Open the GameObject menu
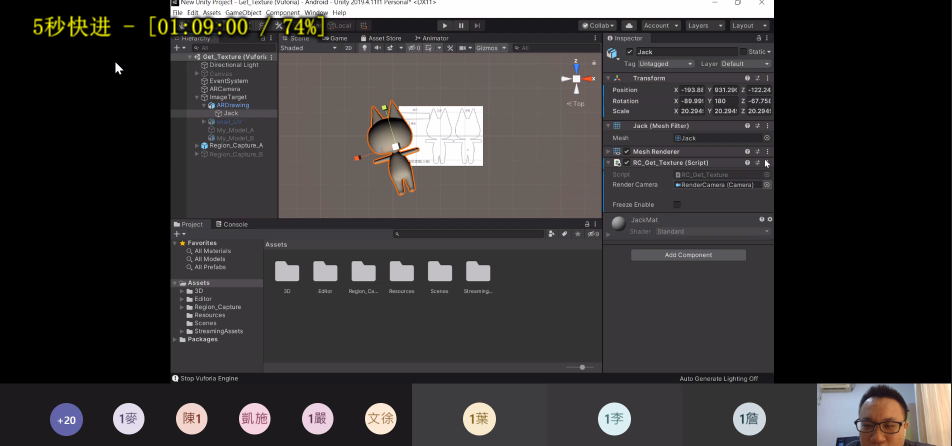952x446 pixels. 244,13
